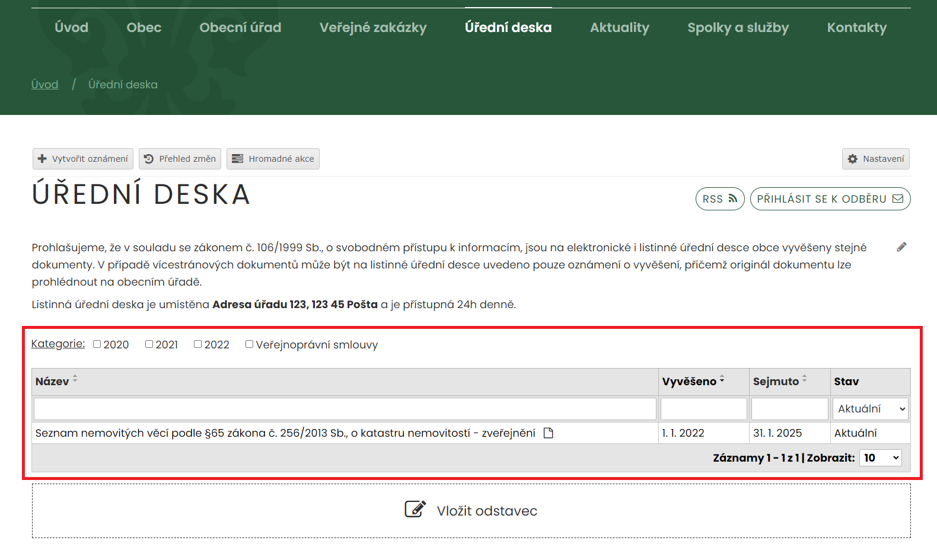Click the Vytvořit oznámení button

83,159
